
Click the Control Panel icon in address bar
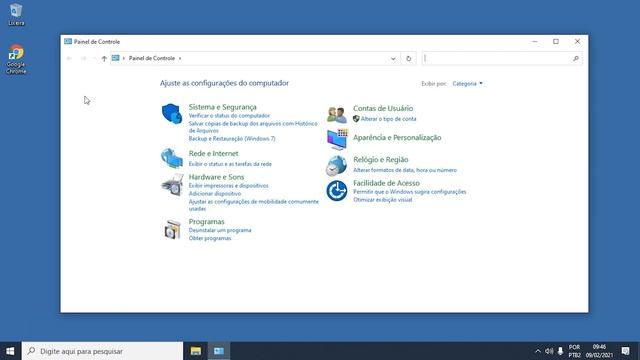click(x=116, y=58)
